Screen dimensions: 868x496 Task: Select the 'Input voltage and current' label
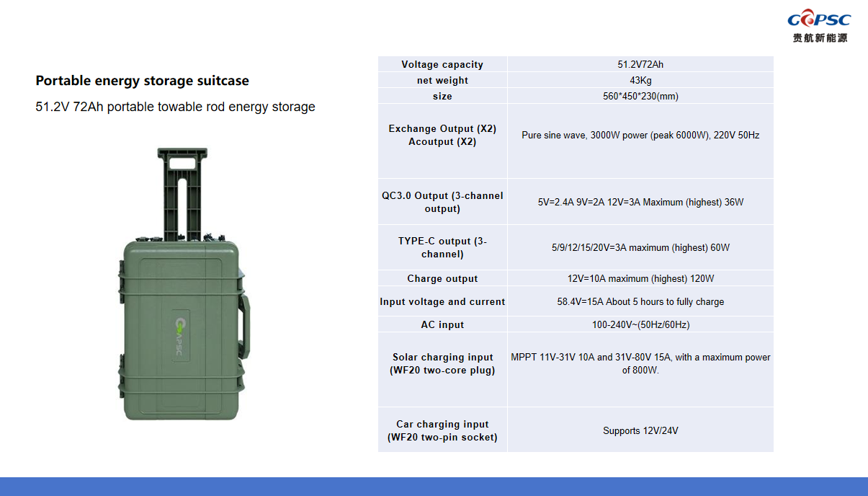coord(442,302)
